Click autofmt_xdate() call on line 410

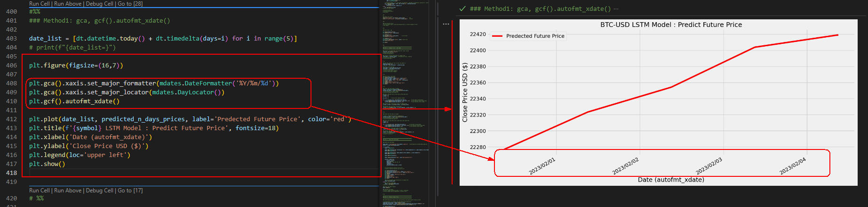click(92, 101)
